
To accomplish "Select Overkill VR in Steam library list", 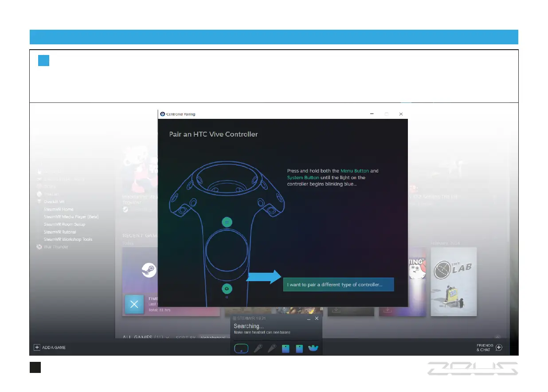I will [54, 202].
